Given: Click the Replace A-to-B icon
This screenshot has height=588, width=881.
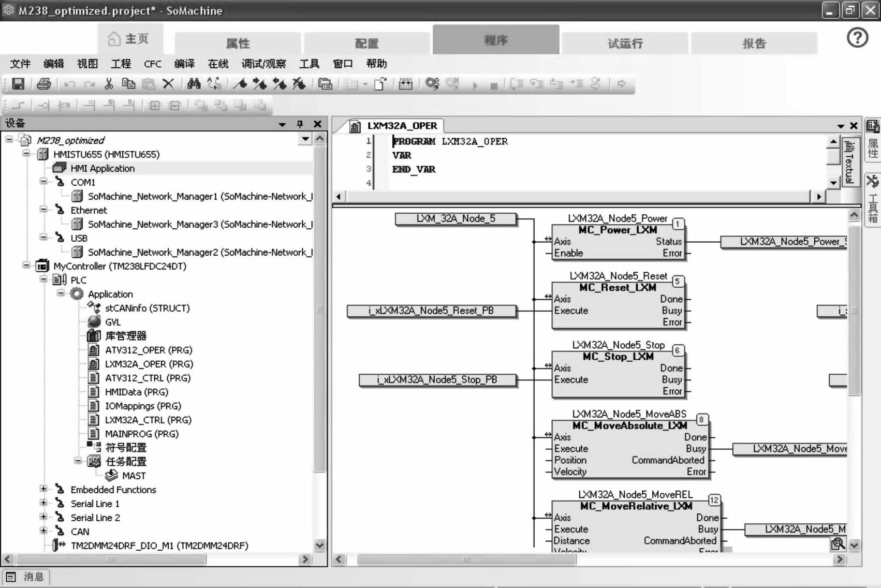Looking at the screenshot, I should tap(214, 84).
